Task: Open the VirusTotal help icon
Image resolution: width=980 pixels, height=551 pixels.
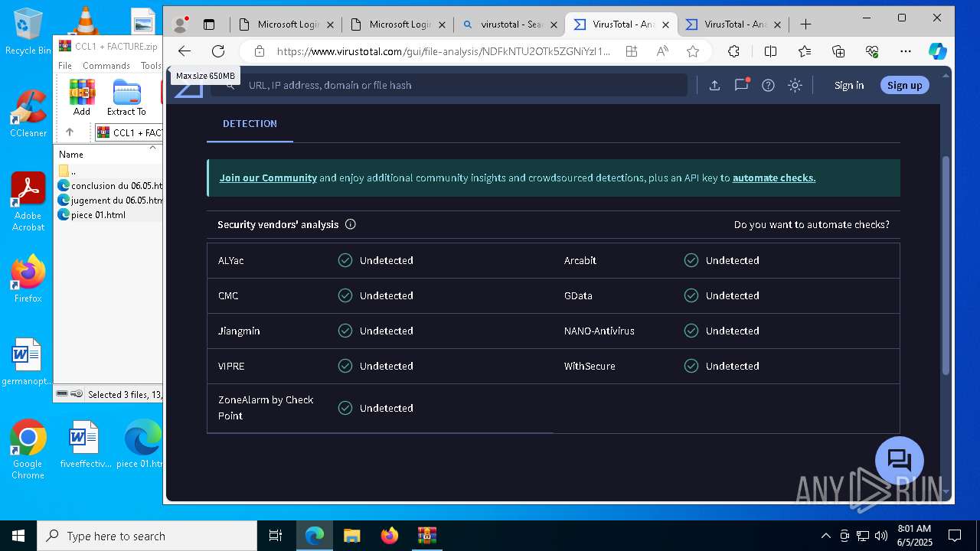Action: point(768,85)
